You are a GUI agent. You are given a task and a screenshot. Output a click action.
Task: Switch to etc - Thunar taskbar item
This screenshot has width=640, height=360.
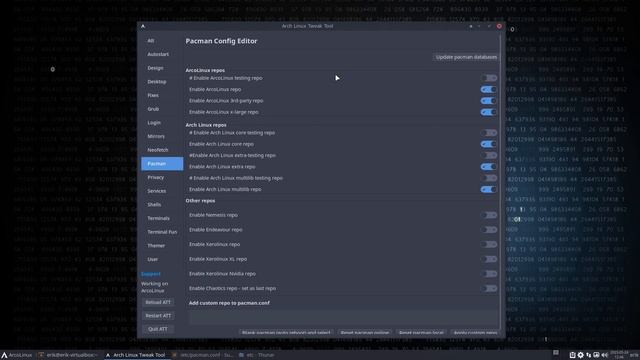coord(257,355)
